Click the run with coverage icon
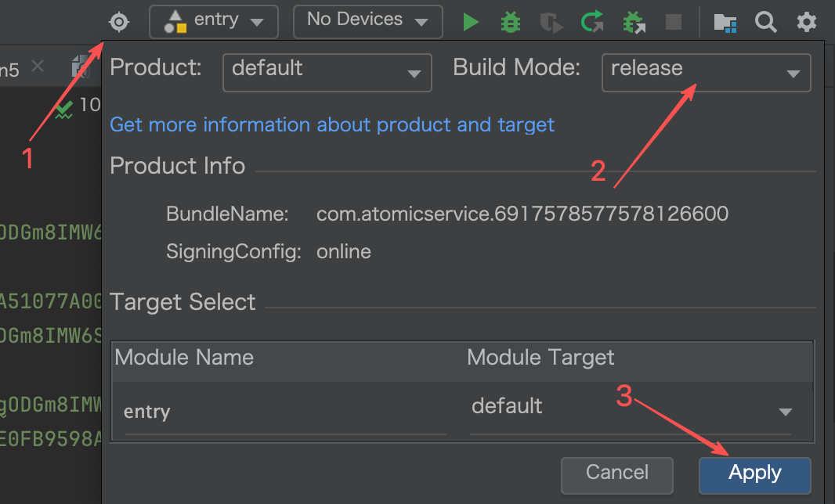Image resolution: width=835 pixels, height=504 pixels. coord(551,22)
